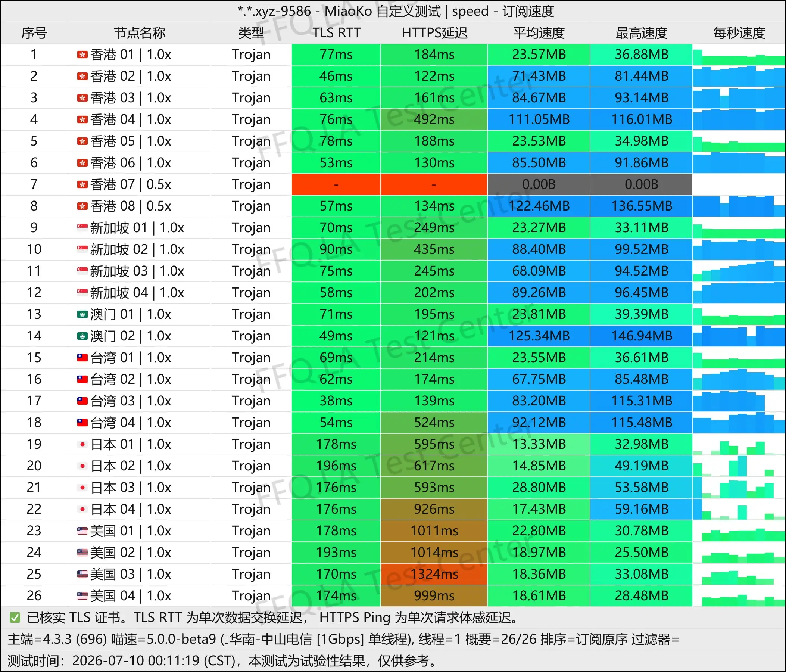
Task: Click the 926ms HTTPS delay cell
Action: point(434,509)
